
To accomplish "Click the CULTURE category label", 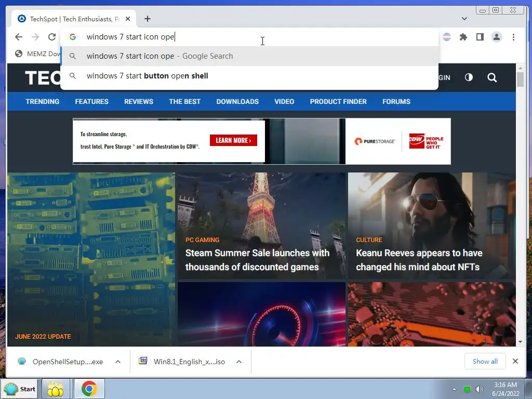I will click(x=369, y=240).
